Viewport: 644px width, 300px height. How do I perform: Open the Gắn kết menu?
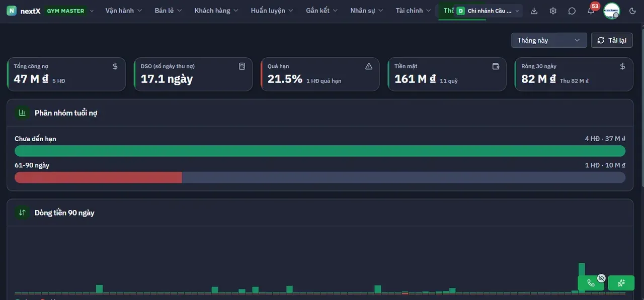322,11
